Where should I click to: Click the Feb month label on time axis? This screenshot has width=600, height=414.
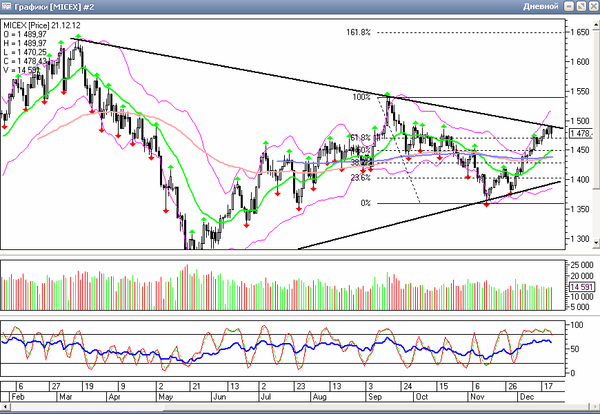(18, 397)
